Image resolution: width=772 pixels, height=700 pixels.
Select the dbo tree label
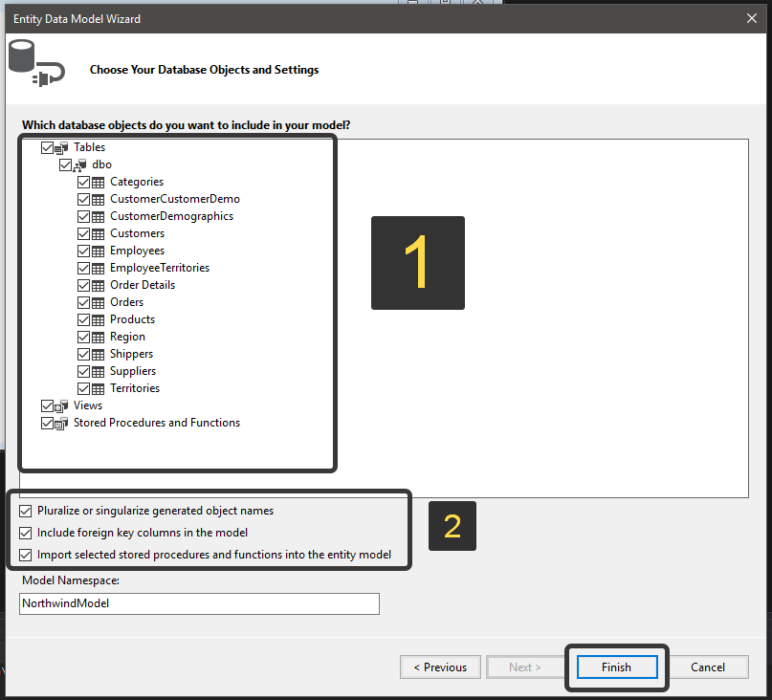102,164
